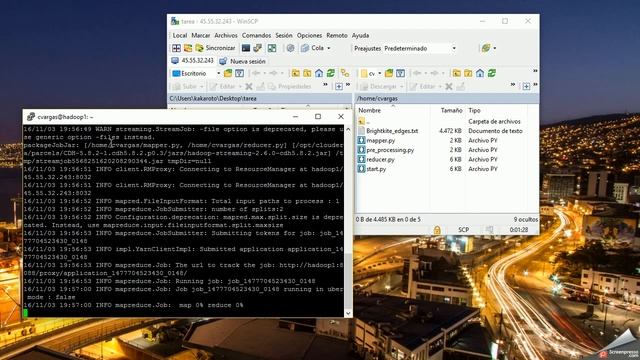Screen dimensions: 640x360
Task: Expand the Cola dropdown arrow
Action: 329,48
